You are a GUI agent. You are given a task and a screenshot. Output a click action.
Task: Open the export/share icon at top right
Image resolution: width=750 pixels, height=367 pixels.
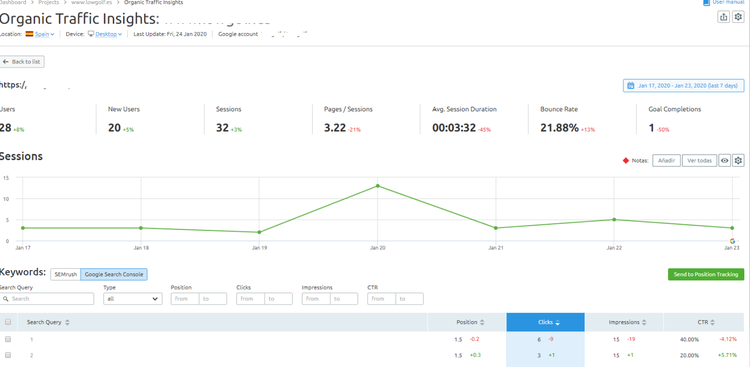(724, 17)
